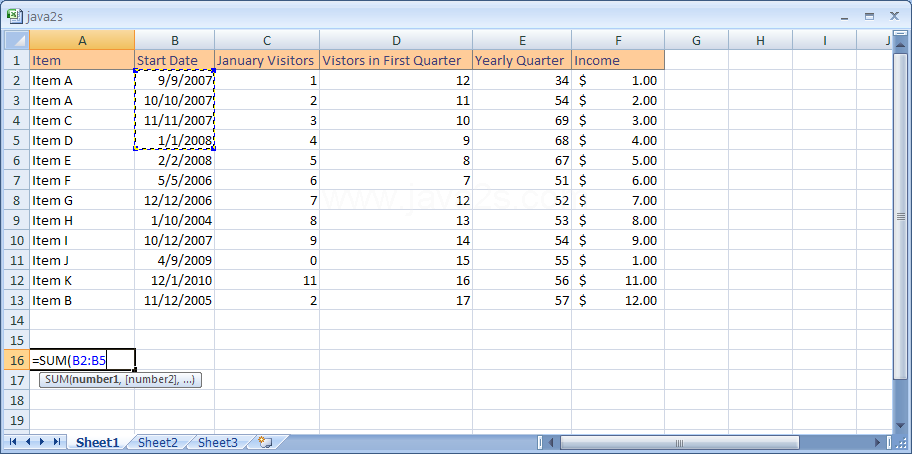
Task: Select the cell with date 4/9/2009
Action: pyautogui.click(x=174, y=260)
